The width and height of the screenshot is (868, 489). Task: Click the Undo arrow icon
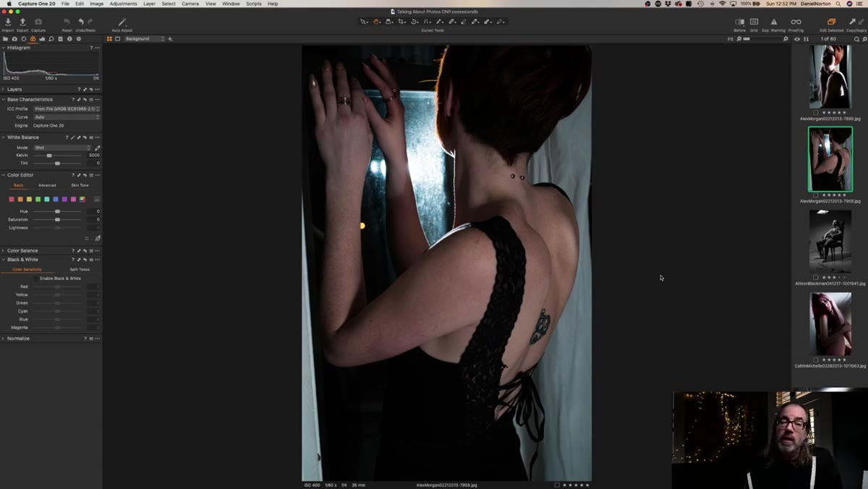(x=81, y=22)
